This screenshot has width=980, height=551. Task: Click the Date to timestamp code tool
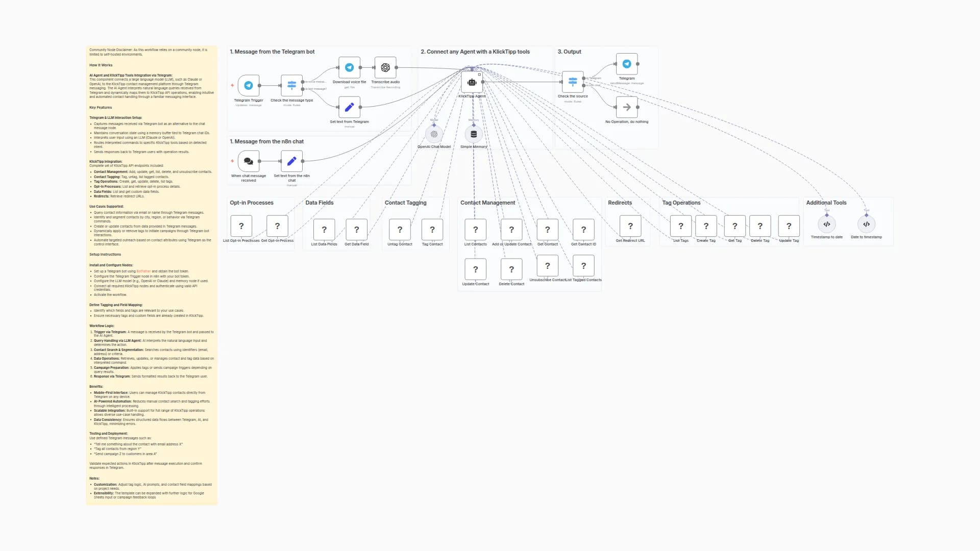click(866, 224)
